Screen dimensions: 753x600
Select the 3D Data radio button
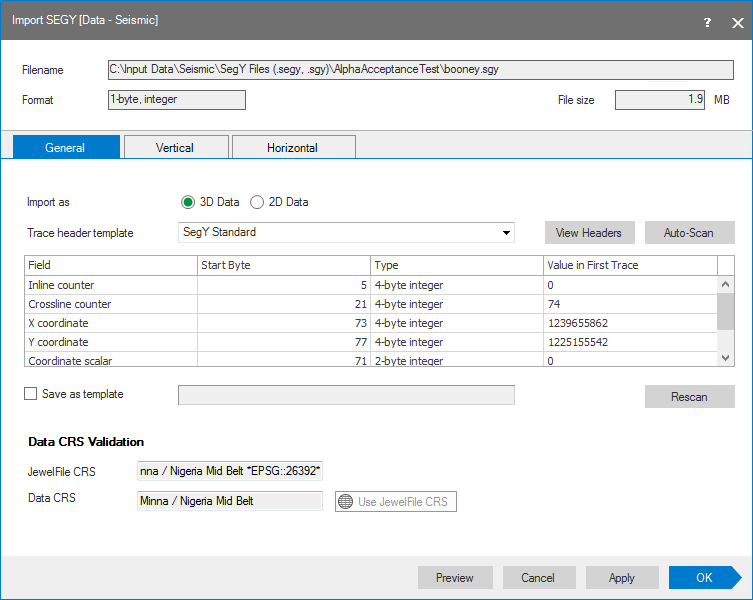pos(188,202)
